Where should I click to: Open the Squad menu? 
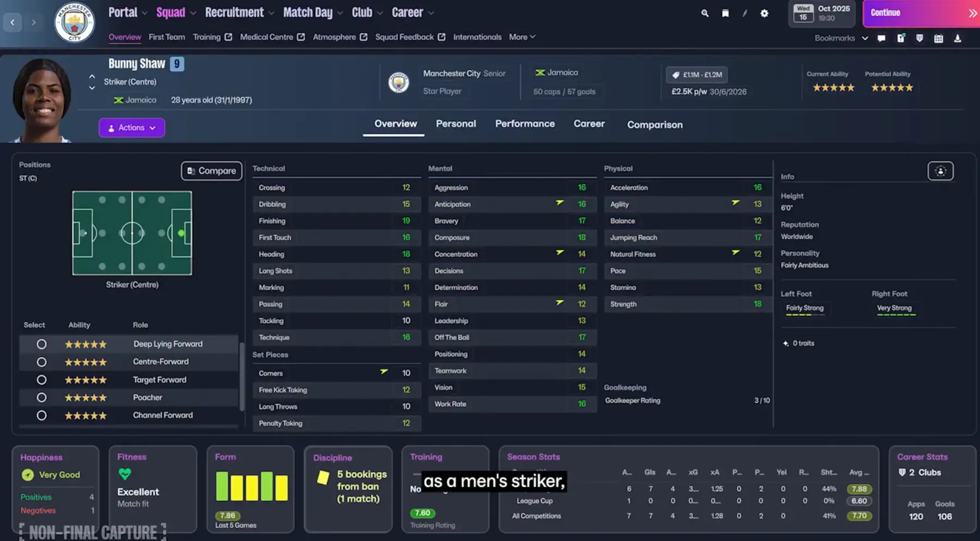176,13
